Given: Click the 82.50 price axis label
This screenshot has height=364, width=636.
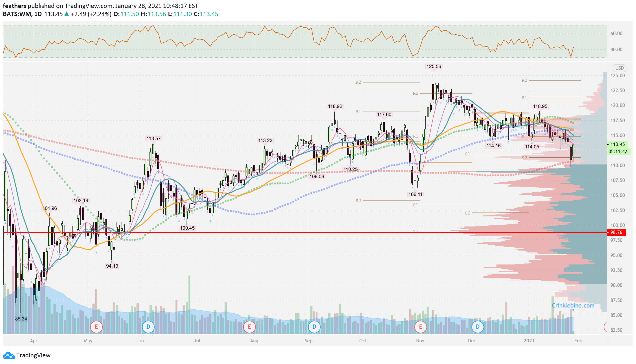Looking at the screenshot, I should pos(616,330).
